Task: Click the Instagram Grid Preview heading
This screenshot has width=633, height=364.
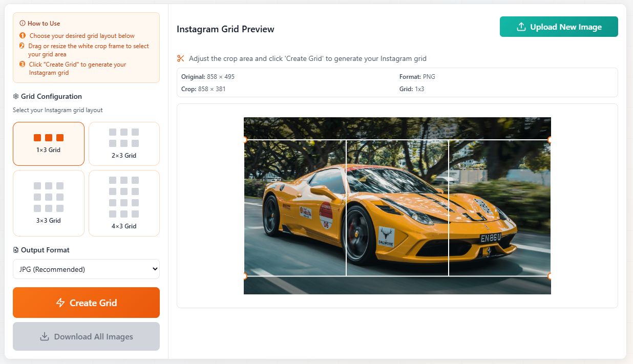Action: (225, 29)
